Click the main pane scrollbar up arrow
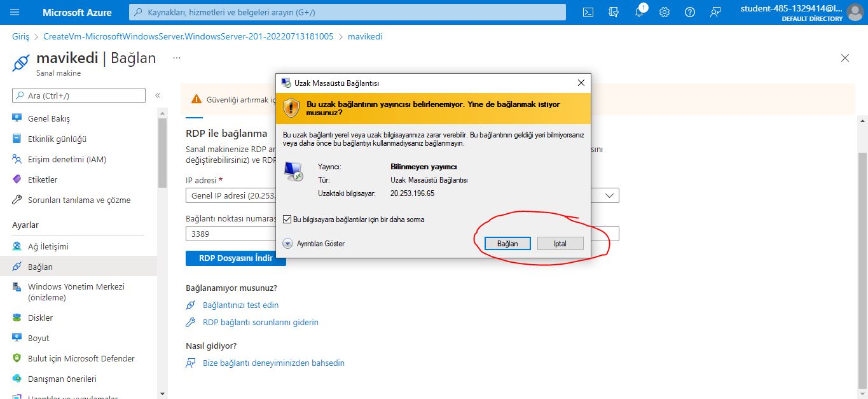 (862, 120)
